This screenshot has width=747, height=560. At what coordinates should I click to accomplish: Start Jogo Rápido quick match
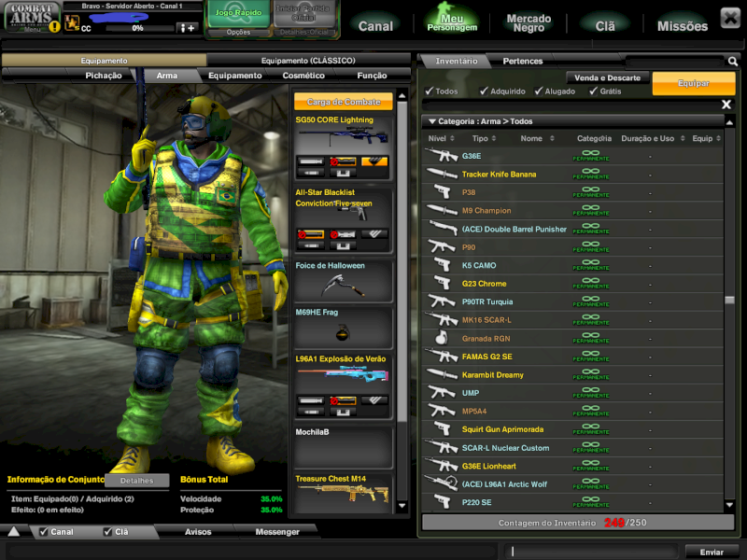coord(238,14)
